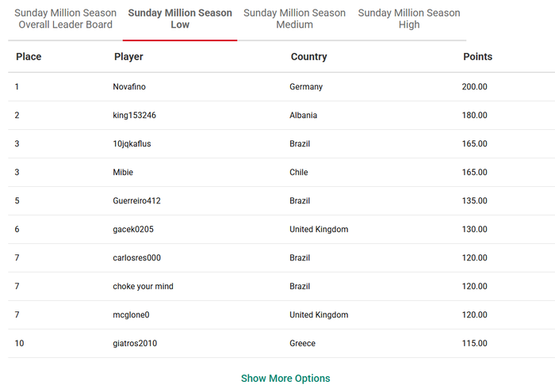555x392 pixels.
Task: Select carlosres000 in the leaderboard
Action: pos(136,258)
